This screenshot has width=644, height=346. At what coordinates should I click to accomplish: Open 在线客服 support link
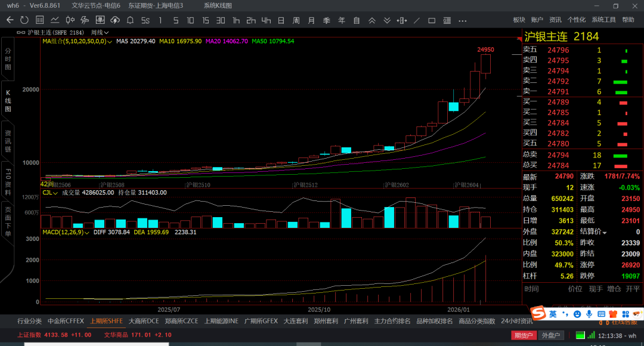tap(624, 323)
